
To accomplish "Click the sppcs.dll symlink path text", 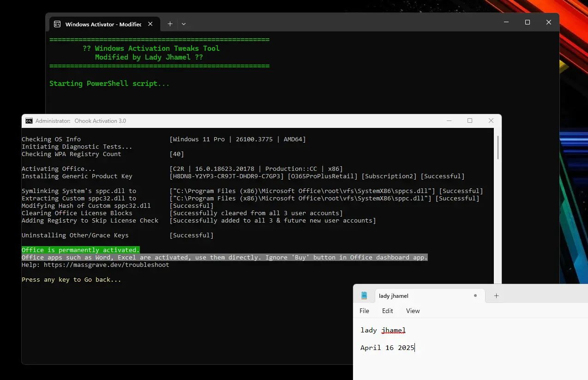I will pyautogui.click(x=302, y=191).
